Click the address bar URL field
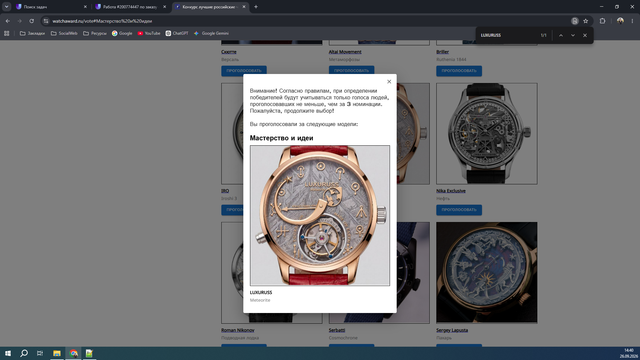This screenshot has height=360, width=640. (x=306, y=21)
